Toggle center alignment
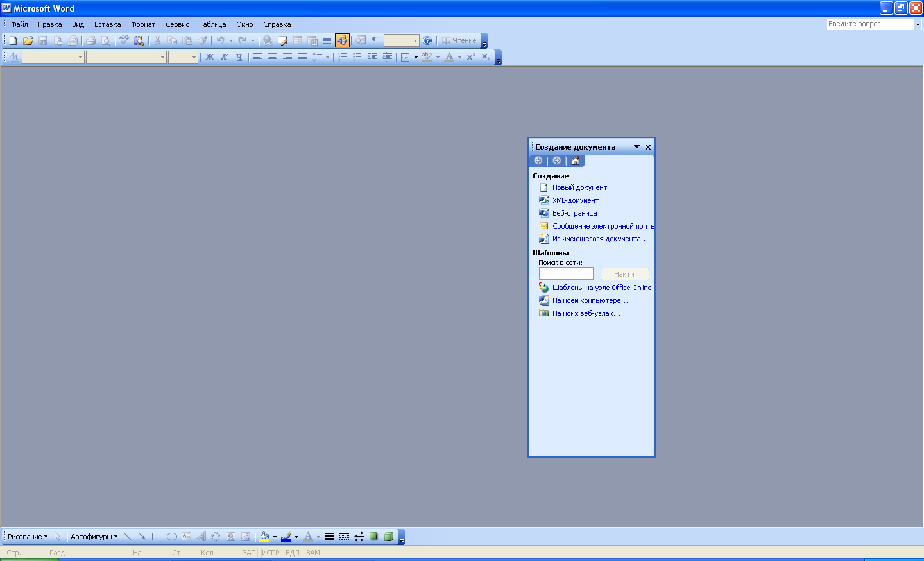924x561 pixels. pos(272,57)
